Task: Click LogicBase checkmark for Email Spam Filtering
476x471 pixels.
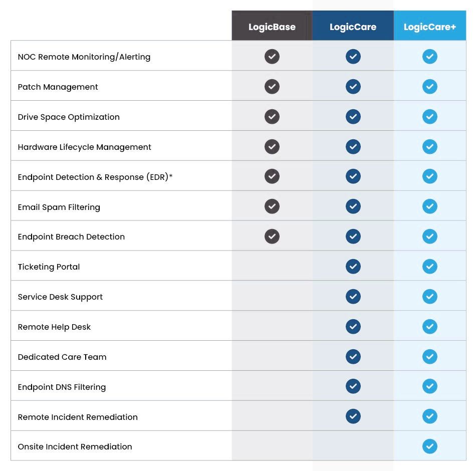Action: click(272, 206)
